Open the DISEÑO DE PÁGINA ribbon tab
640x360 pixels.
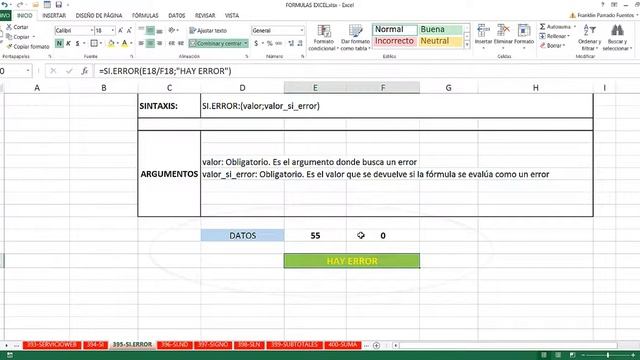[x=99, y=16]
